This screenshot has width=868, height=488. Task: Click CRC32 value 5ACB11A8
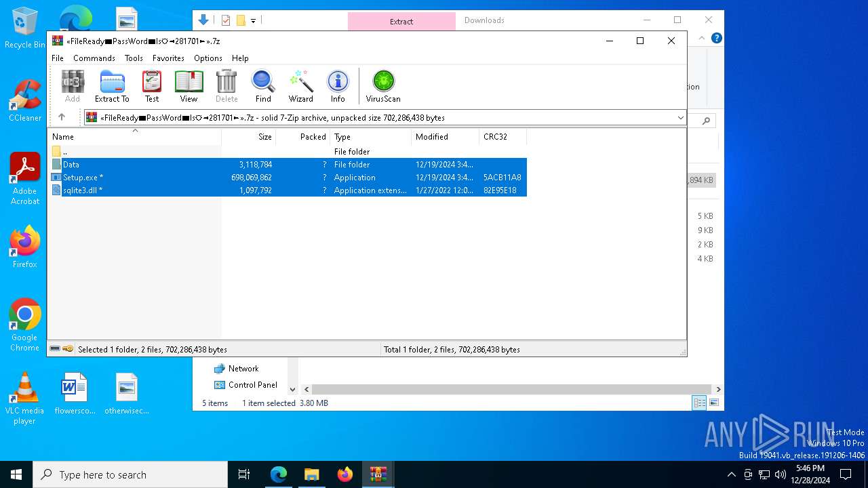(502, 178)
